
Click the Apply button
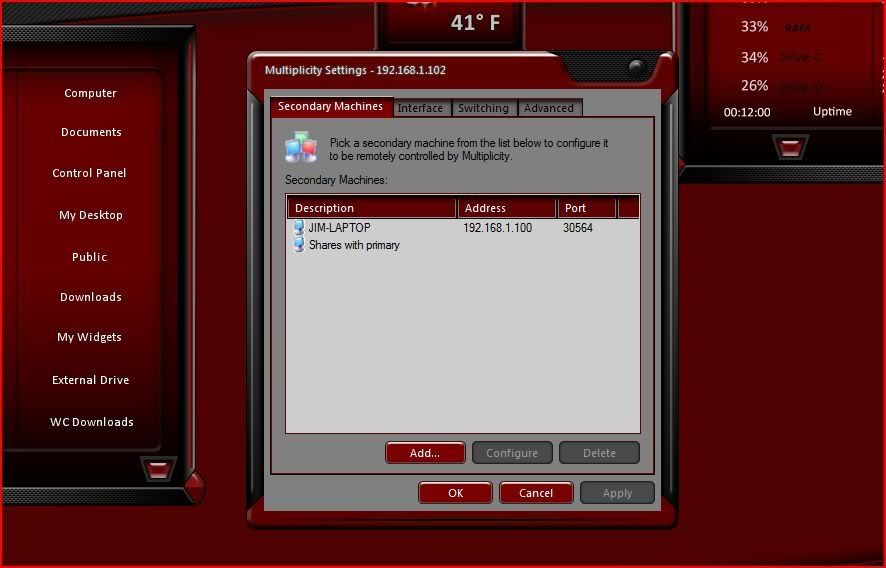pyautogui.click(x=617, y=493)
